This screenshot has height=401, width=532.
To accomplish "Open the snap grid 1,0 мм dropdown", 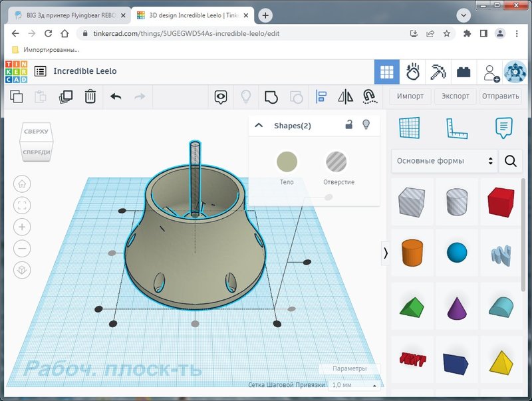I will click(x=354, y=385).
